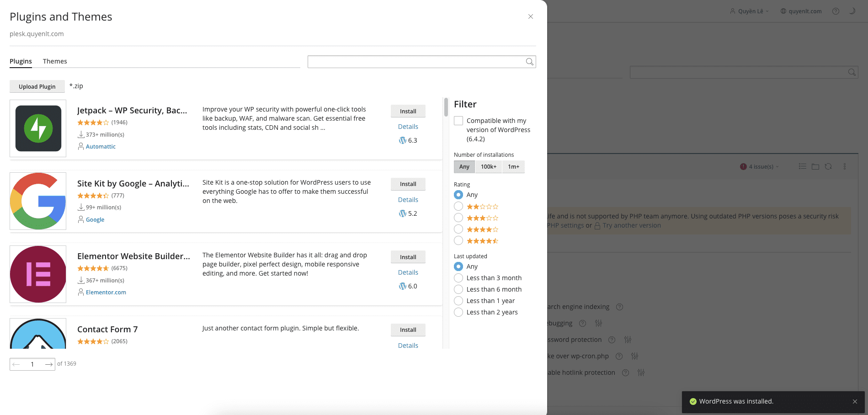Click the next page arrow in pagination
Screen dimensions: 868x415
48,364
